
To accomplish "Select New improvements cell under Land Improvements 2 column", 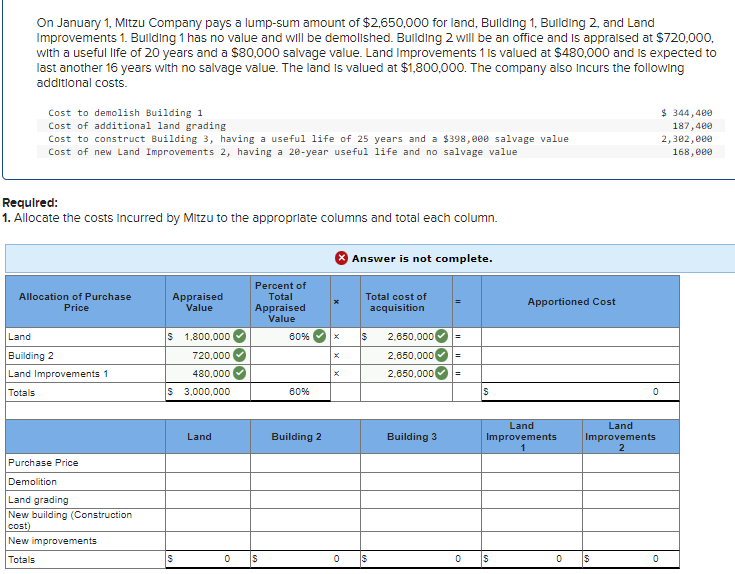I will (x=631, y=541).
